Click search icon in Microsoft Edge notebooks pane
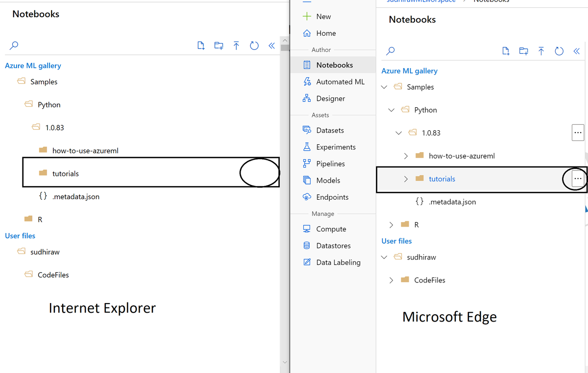The height and width of the screenshot is (373, 588). (391, 51)
